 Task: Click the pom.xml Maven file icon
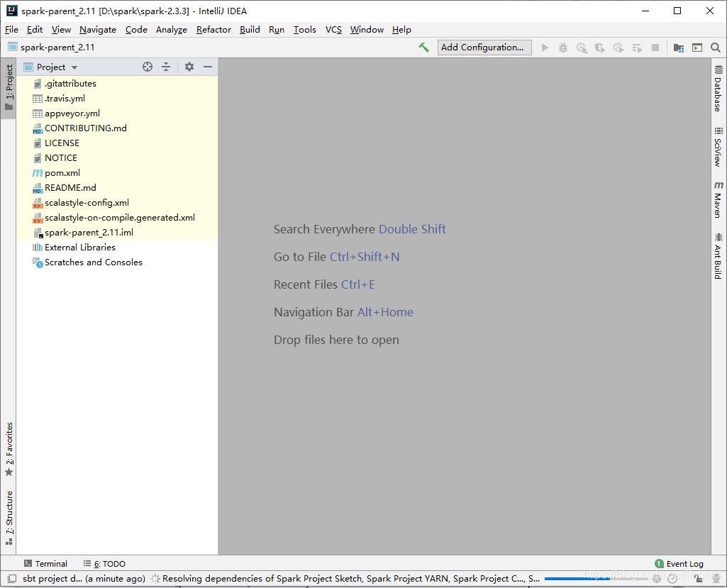(x=38, y=173)
